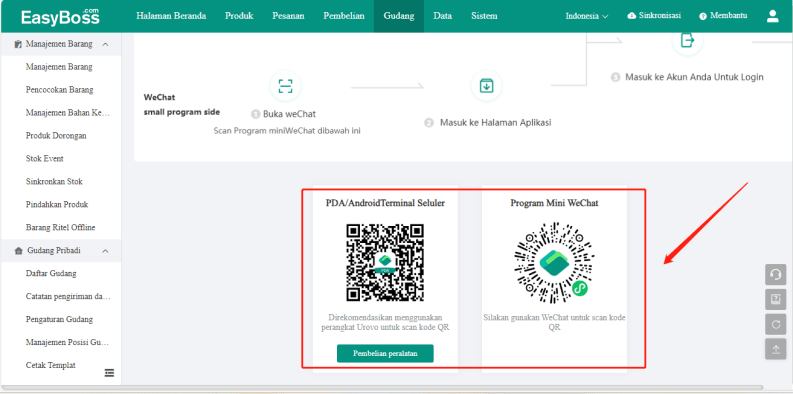793x394 pixels.
Task: Open the Produk menu
Action: 239,16
